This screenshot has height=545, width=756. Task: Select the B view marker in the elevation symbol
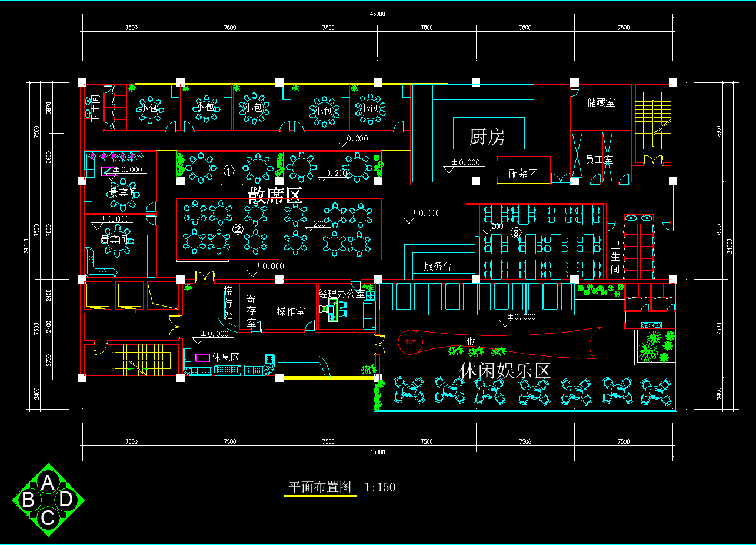(28, 500)
